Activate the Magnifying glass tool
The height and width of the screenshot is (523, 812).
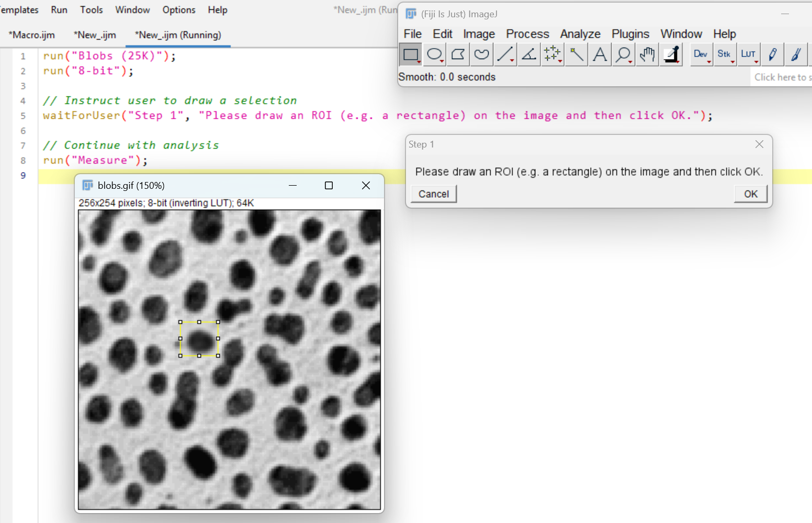coord(624,54)
